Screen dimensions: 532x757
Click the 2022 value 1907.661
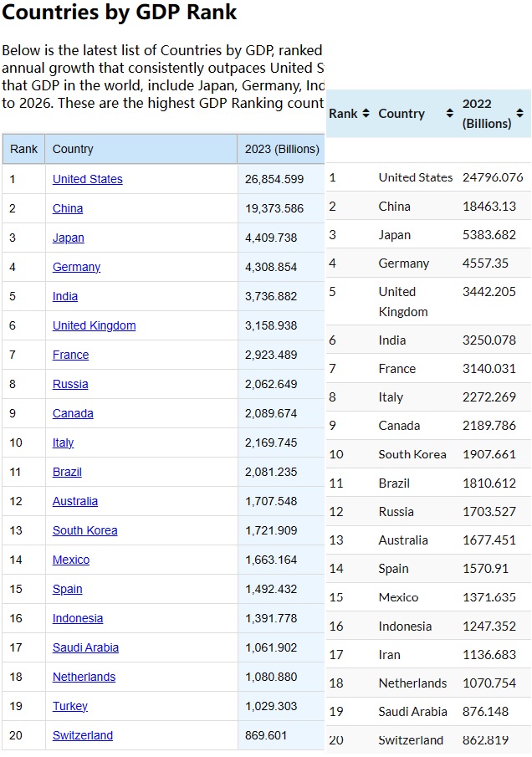point(489,455)
